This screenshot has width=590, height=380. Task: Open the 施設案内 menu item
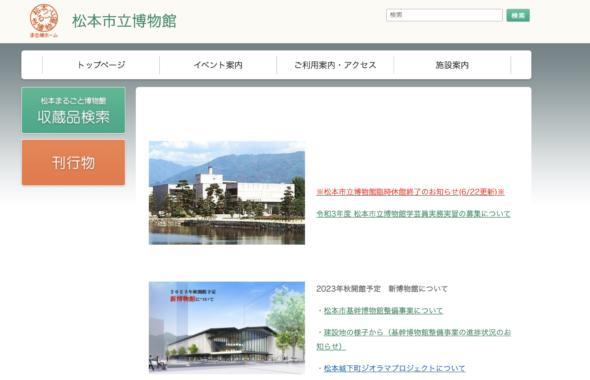point(452,65)
